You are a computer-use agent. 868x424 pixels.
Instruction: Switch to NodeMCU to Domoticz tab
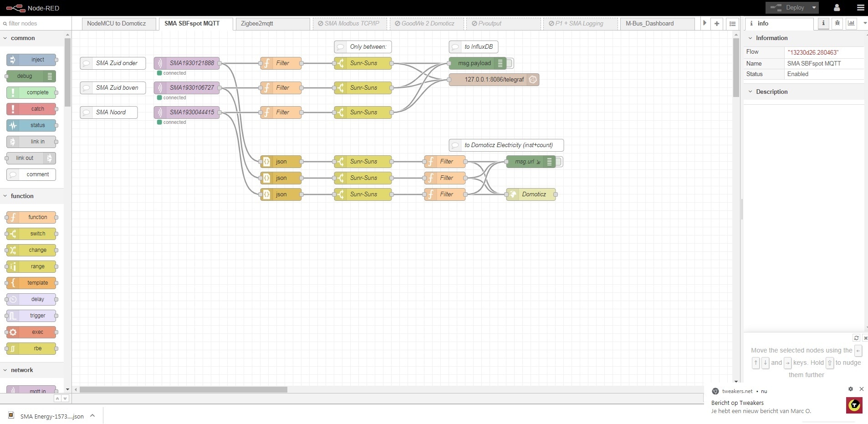[117, 24]
